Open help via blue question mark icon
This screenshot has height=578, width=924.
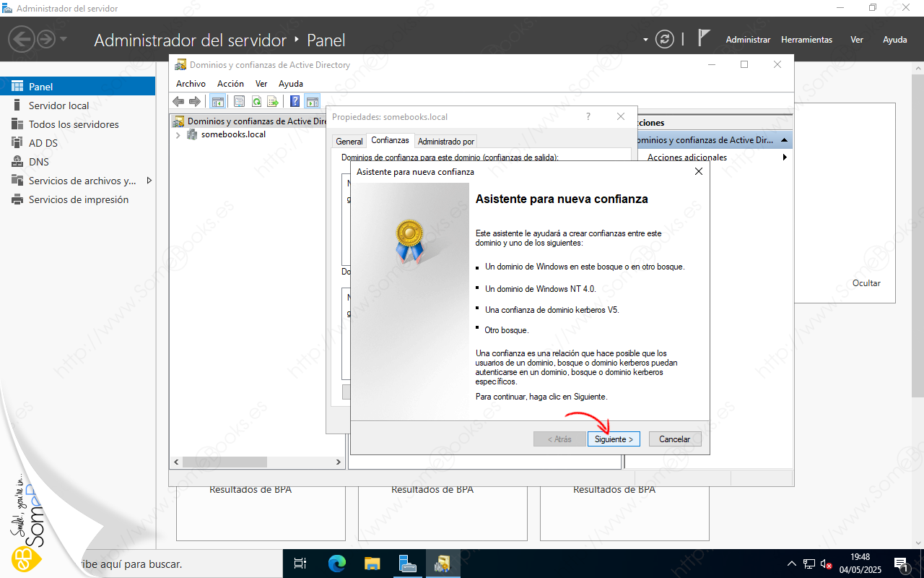[x=295, y=102]
